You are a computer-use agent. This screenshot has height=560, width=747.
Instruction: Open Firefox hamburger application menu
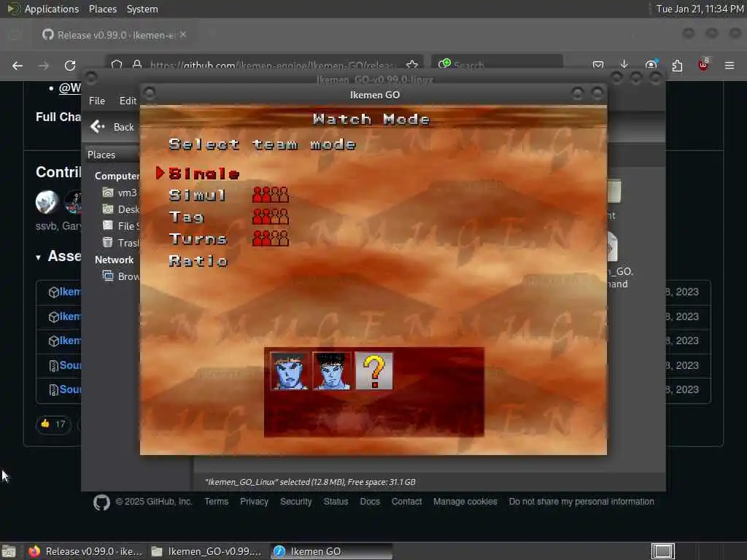pos(729,65)
